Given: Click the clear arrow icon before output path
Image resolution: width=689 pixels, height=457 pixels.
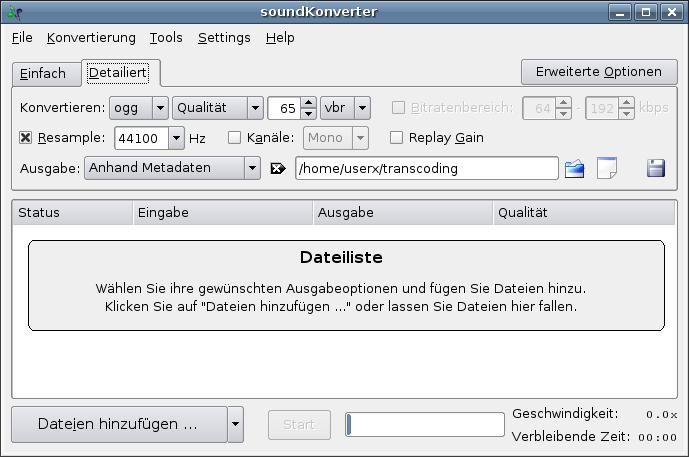Looking at the screenshot, I should pos(278,168).
